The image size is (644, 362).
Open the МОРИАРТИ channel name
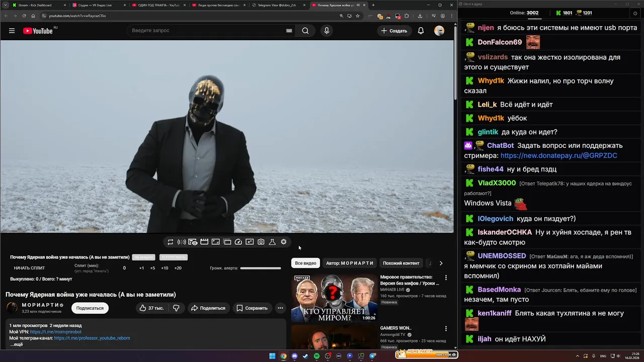point(41,305)
